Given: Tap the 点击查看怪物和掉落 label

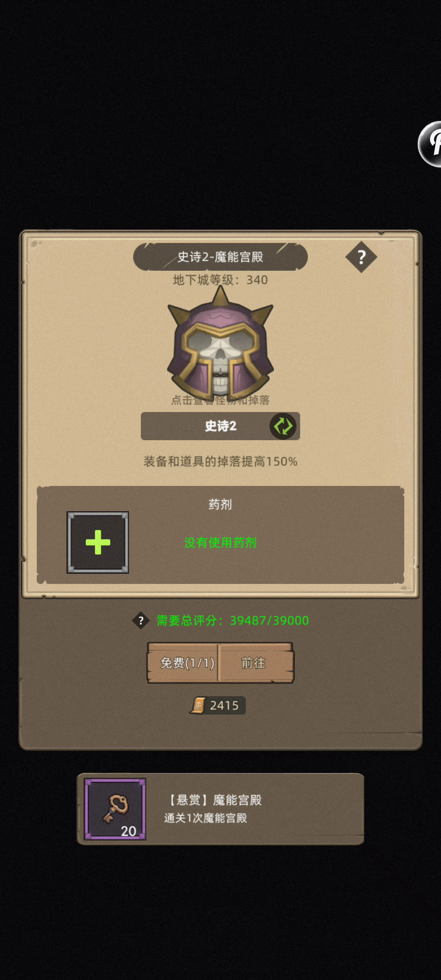Looking at the screenshot, I should (220, 400).
